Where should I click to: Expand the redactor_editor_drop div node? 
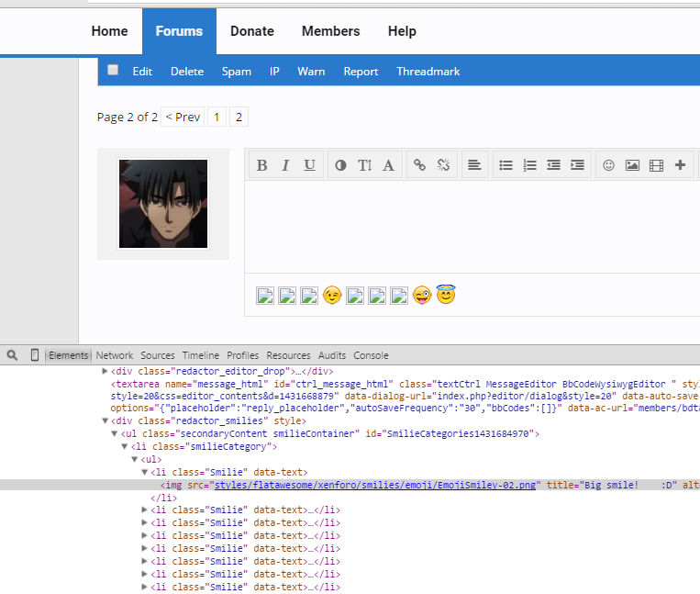click(x=105, y=371)
